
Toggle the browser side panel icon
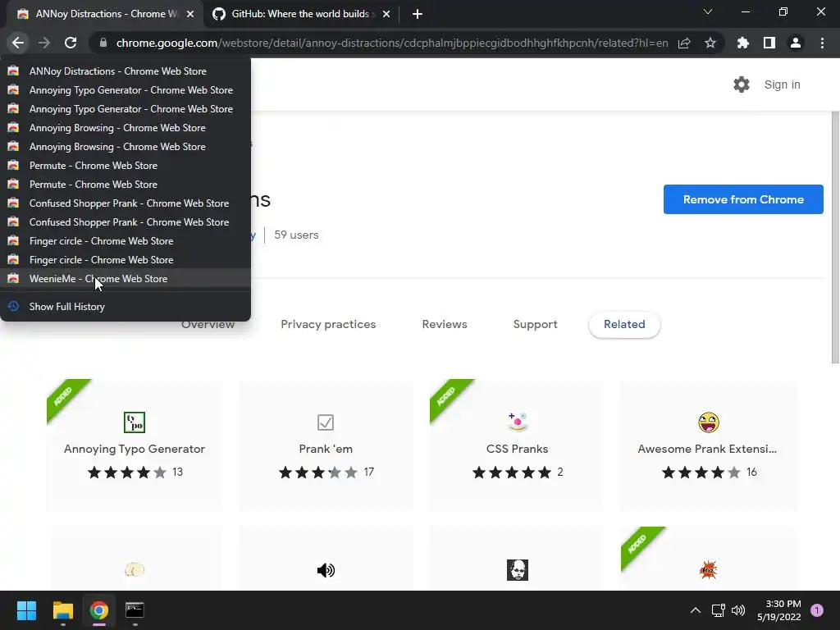[x=769, y=43]
